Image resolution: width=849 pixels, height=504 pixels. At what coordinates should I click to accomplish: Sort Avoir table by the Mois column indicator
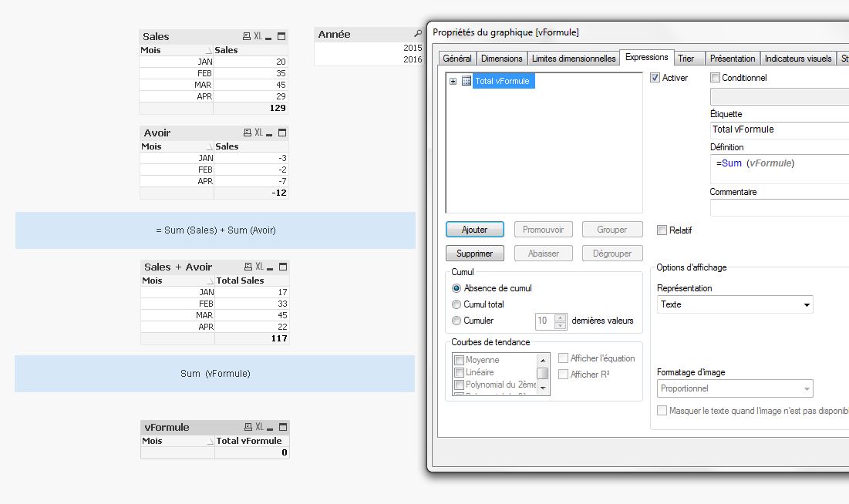pyautogui.click(x=210, y=146)
